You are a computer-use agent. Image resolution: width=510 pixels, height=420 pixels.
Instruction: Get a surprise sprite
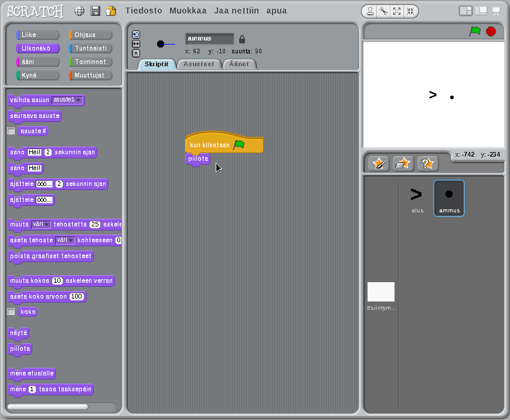tap(428, 164)
